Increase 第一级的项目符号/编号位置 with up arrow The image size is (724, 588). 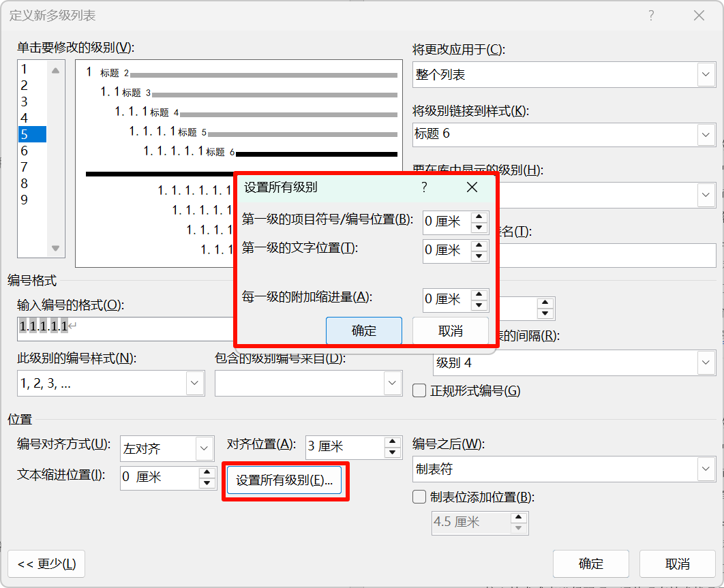tap(480, 216)
